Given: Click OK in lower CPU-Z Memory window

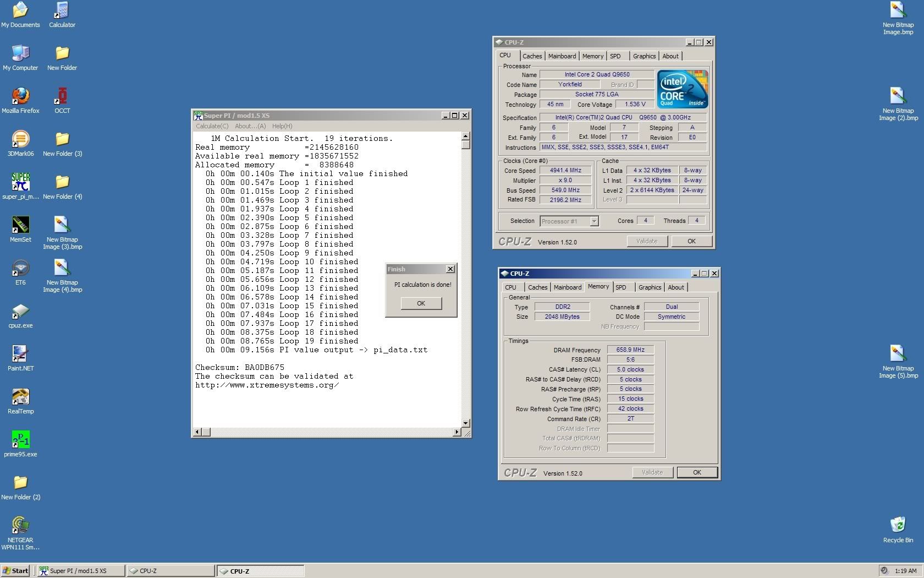Looking at the screenshot, I should pos(697,472).
